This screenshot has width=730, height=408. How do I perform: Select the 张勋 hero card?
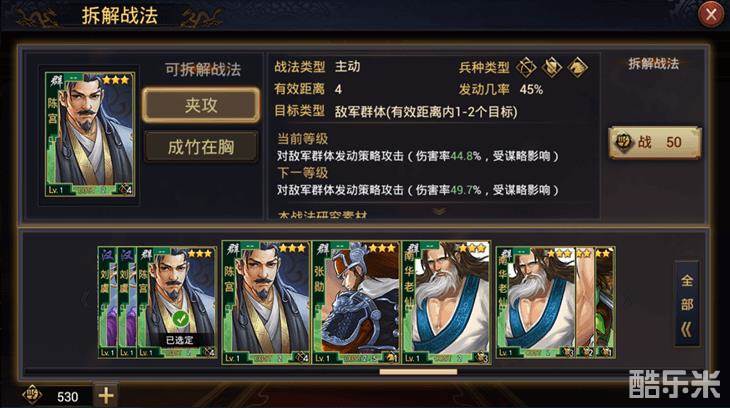tap(357, 302)
